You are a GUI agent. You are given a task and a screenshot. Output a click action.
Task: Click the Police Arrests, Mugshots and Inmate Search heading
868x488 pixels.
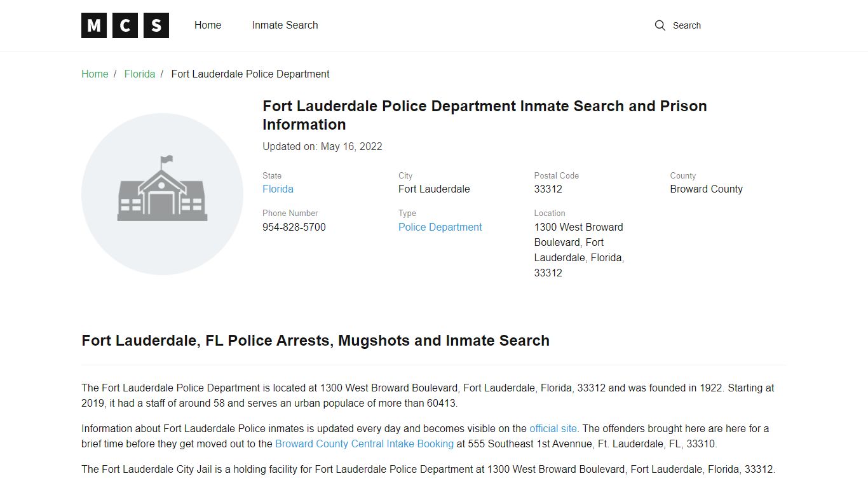[315, 341]
